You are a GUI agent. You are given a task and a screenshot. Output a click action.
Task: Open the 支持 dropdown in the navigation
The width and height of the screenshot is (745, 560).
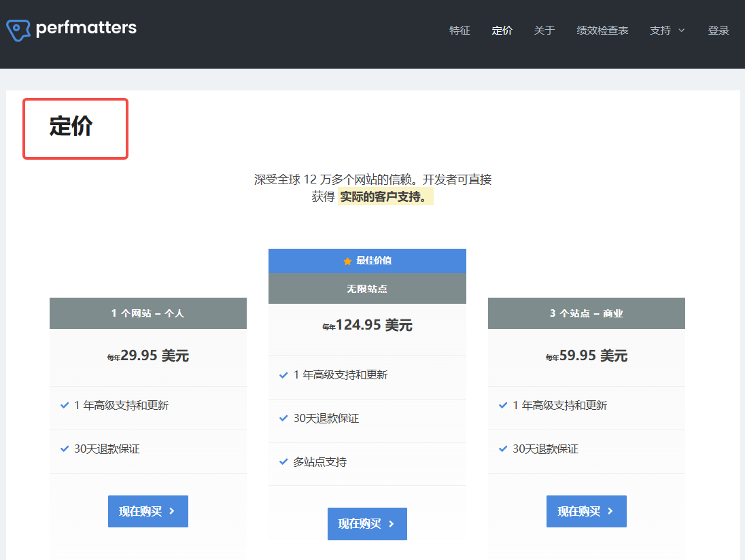point(659,31)
